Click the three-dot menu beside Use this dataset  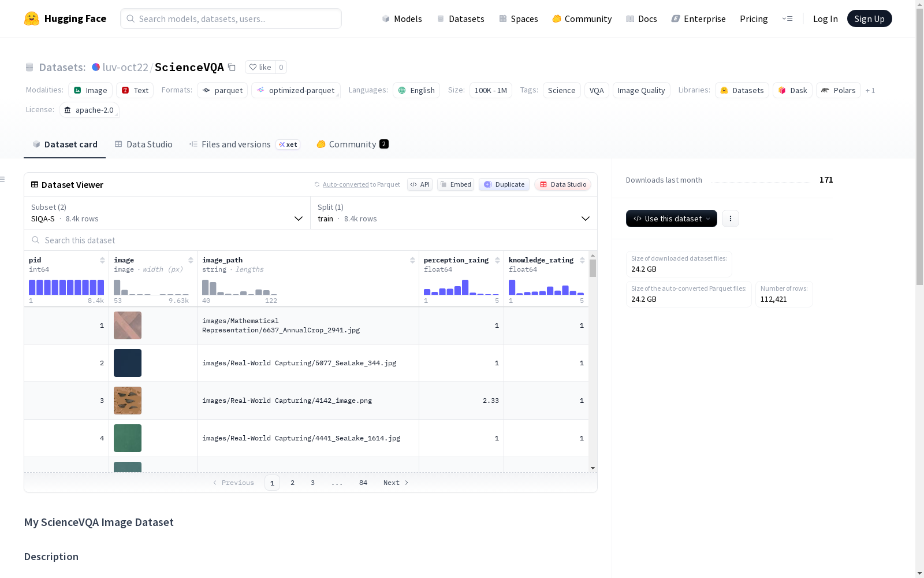(731, 218)
